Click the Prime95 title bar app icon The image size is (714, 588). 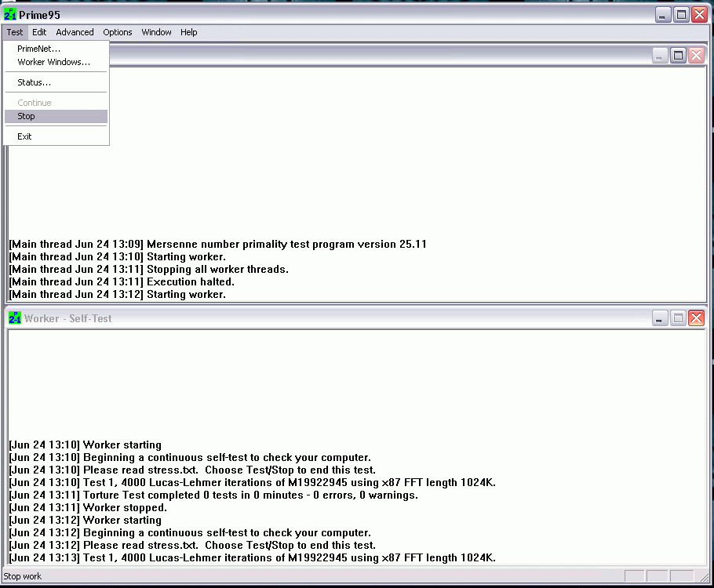[x=10, y=15]
